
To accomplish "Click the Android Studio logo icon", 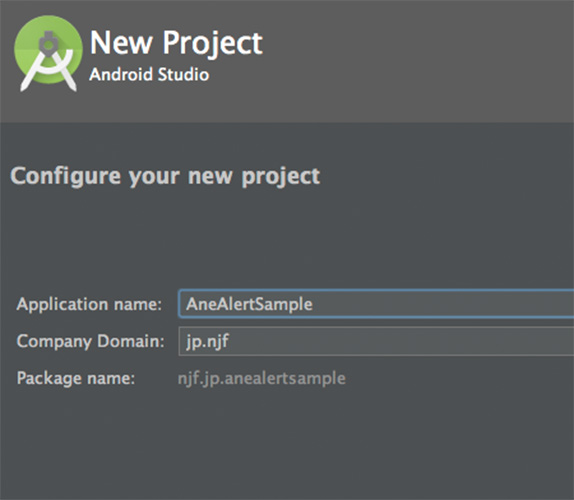I will (x=48, y=53).
